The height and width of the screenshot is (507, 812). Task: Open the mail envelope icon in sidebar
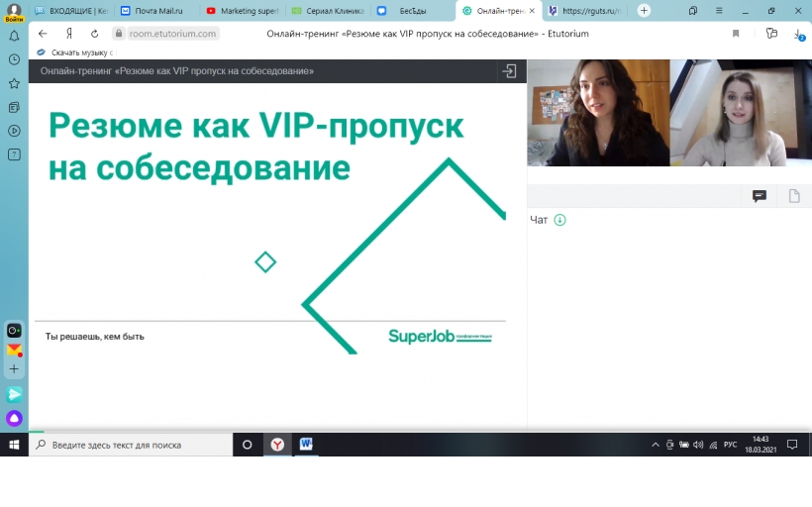(x=14, y=351)
